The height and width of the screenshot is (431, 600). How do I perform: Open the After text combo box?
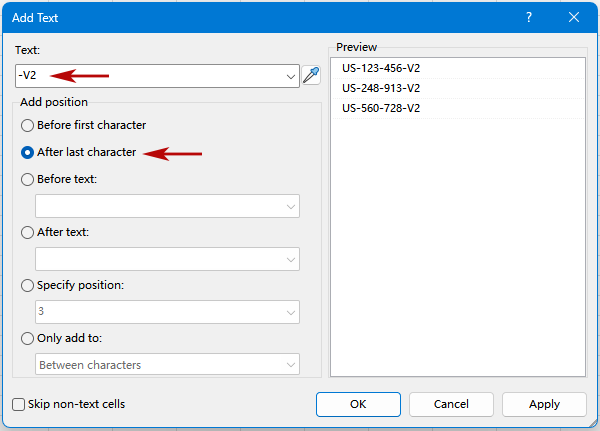click(x=167, y=259)
